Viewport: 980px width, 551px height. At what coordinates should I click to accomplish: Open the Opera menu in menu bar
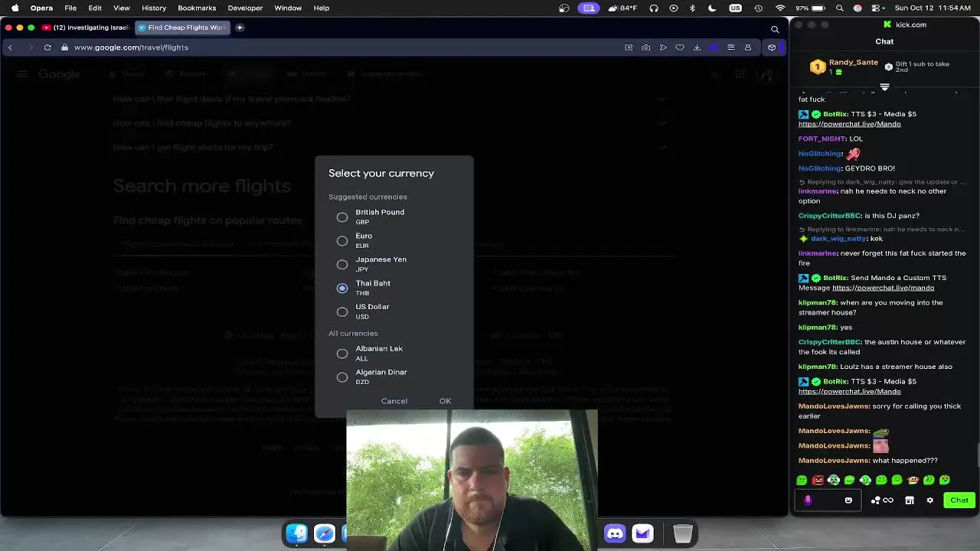[x=41, y=8]
